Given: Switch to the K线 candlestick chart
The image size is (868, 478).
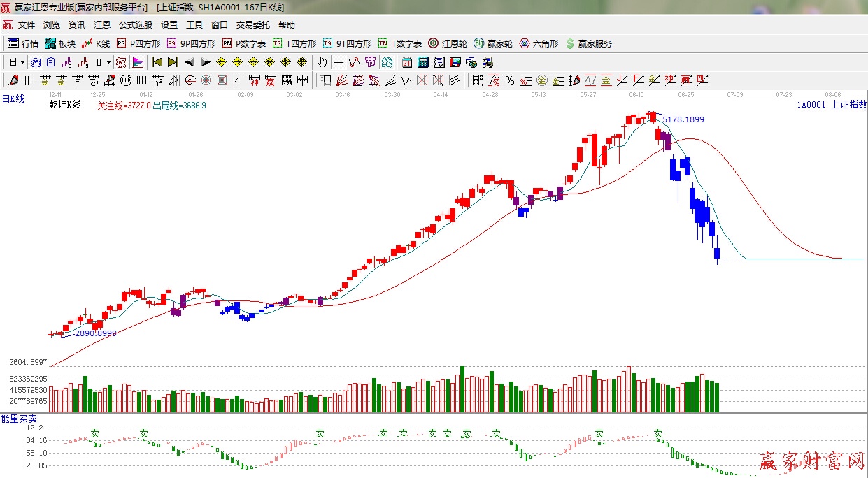Looking at the screenshot, I should [x=96, y=43].
